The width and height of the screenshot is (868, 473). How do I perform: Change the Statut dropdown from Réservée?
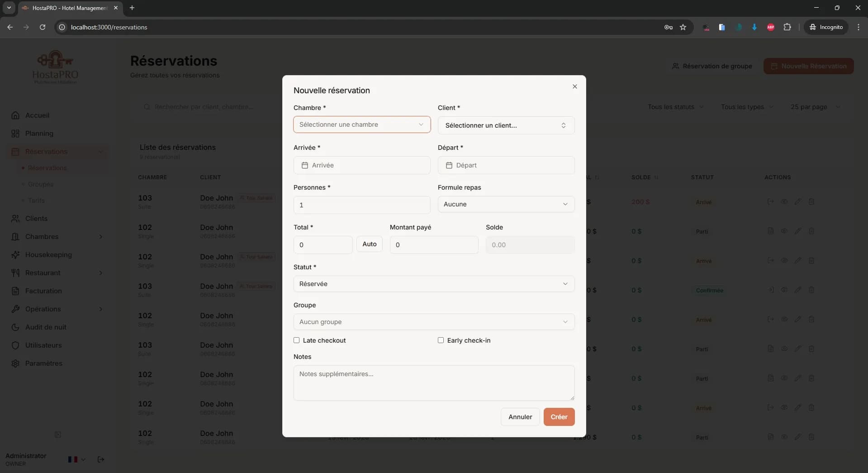click(433, 284)
